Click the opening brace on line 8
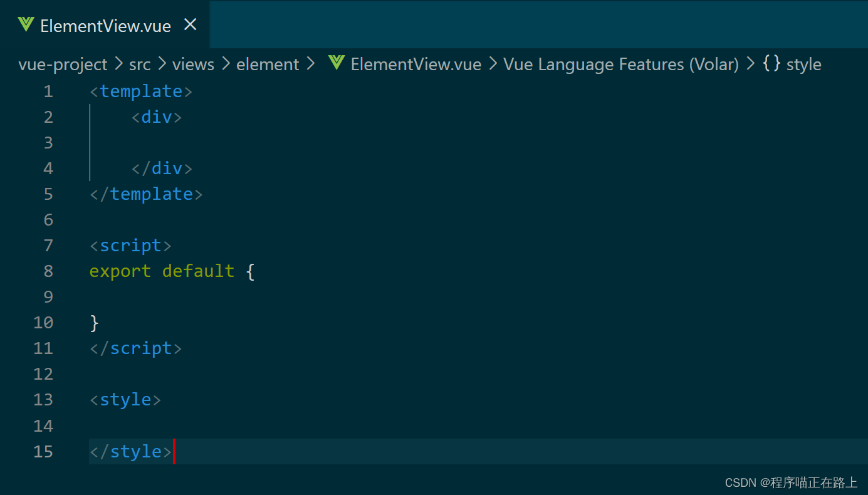 click(250, 271)
